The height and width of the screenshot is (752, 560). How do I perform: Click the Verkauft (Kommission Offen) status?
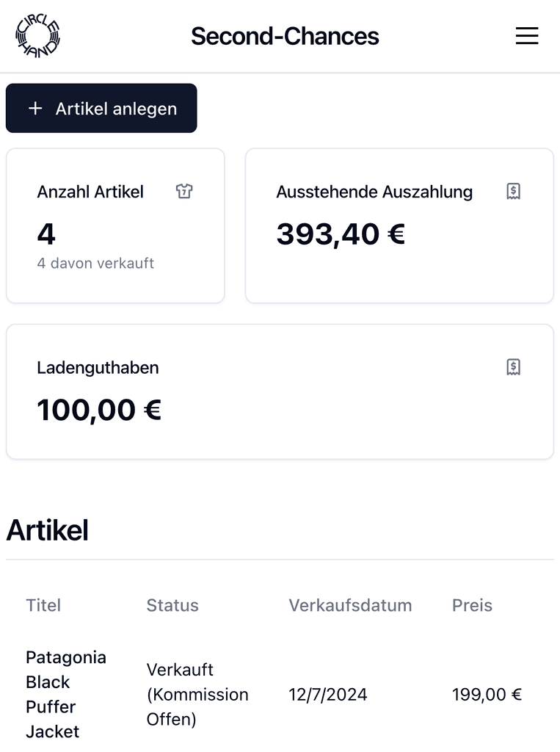coord(197,694)
